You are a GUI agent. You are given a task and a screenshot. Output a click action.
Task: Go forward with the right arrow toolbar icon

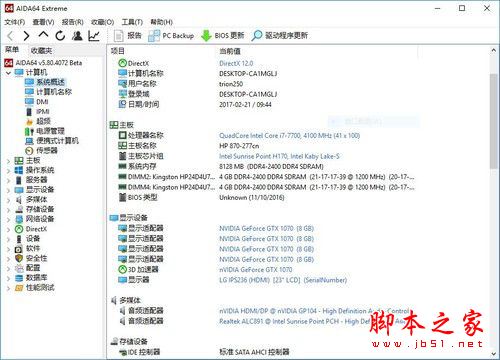[x=26, y=36]
